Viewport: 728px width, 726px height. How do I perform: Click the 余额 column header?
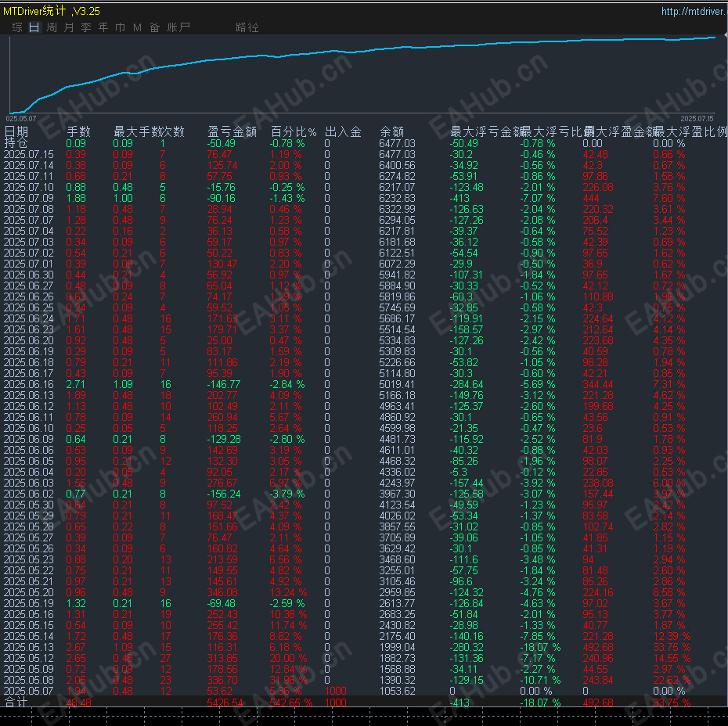pos(392,131)
